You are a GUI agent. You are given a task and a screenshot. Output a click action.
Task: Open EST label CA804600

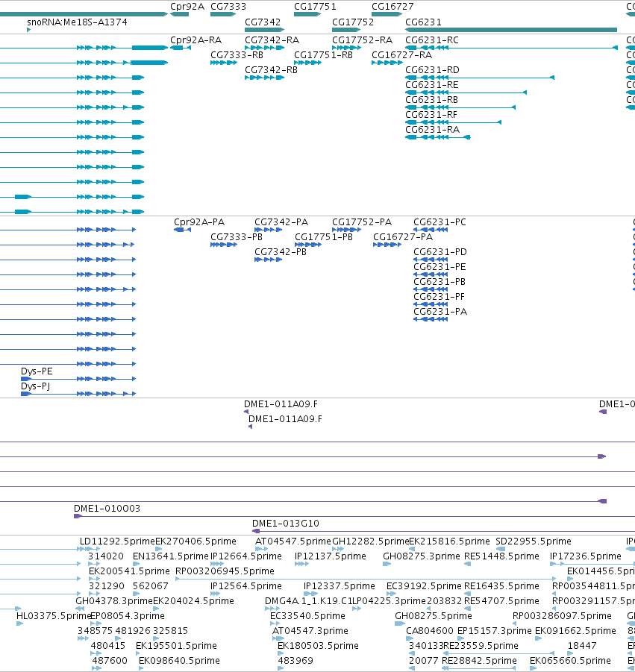coord(430,630)
